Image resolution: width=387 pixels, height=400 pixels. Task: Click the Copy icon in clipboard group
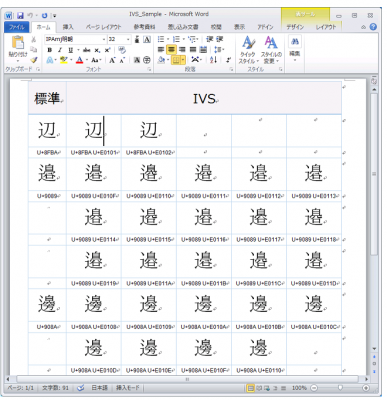[33, 50]
